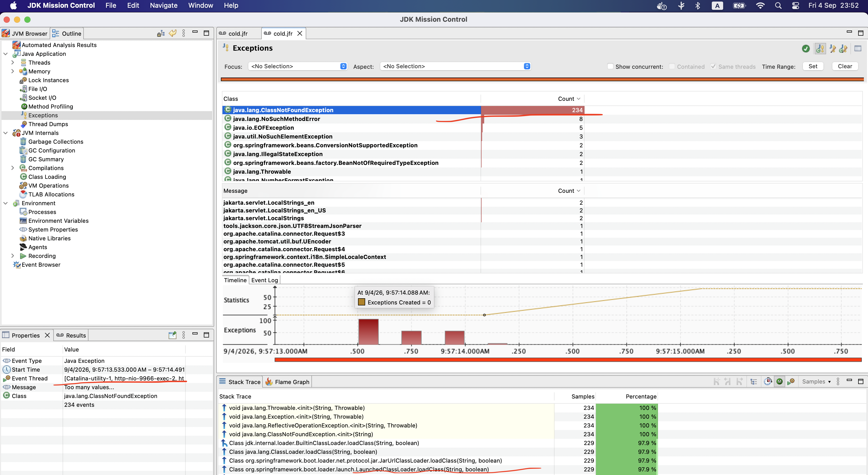Open macOS Spotlight search icon
The image size is (868, 475).
point(778,5)
